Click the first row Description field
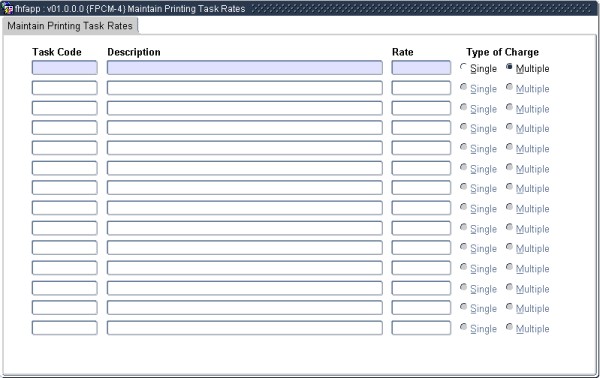 (245, 68)
